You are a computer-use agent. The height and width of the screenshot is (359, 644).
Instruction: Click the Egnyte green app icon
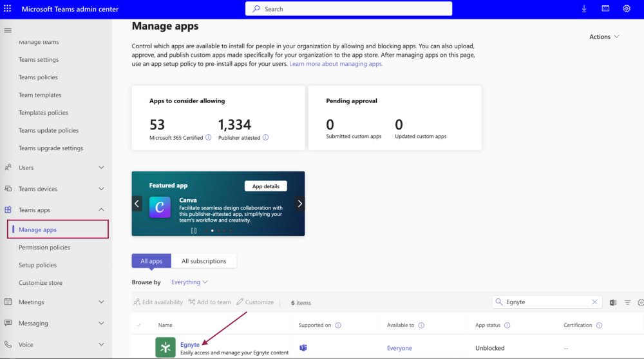coord(166,347)
